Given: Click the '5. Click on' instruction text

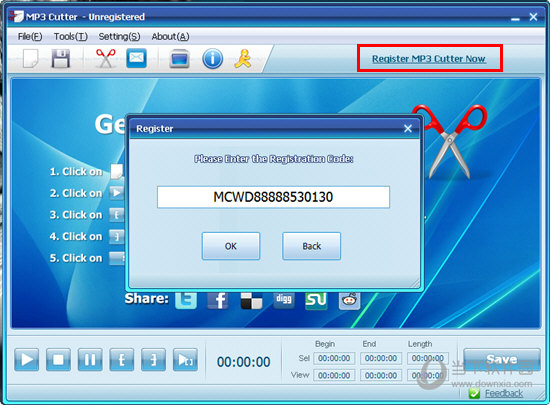Looking at the screenshot, I should coord(76,258).
